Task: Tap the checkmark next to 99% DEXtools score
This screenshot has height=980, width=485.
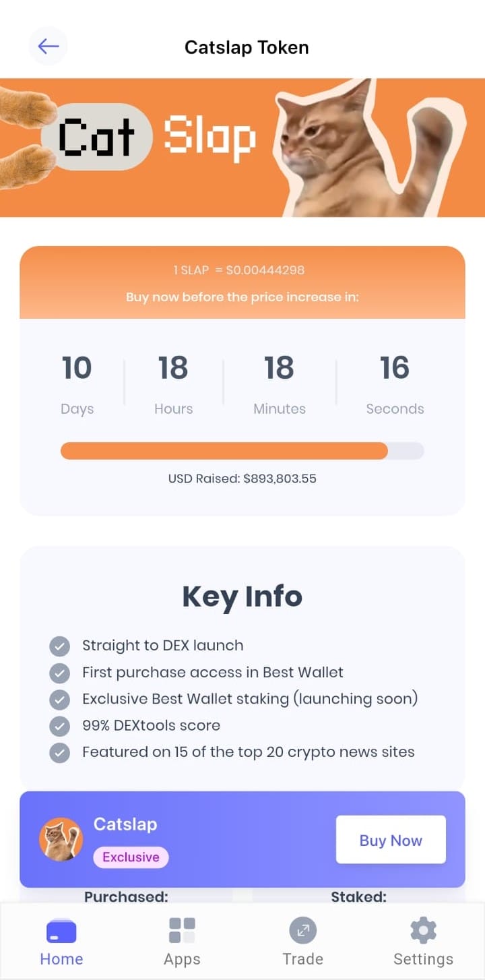Action: click(59, 725)
